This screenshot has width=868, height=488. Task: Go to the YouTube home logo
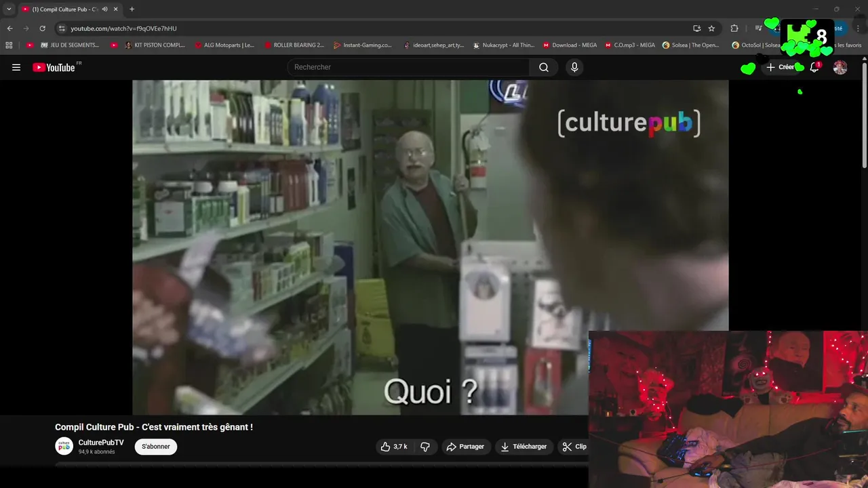pyautogui.click(x=54, y=67)
